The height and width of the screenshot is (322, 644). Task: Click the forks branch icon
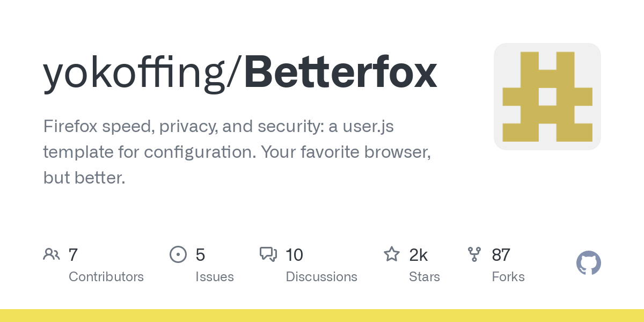[x=474, y=254]
